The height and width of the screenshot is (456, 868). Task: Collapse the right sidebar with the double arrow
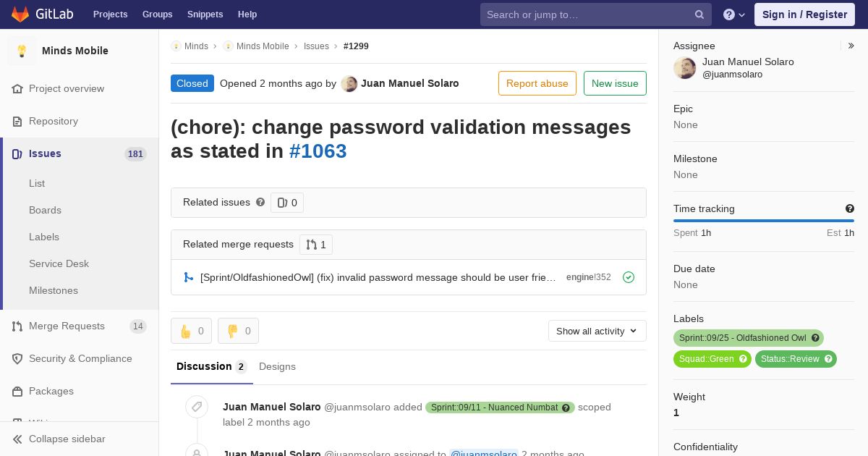pos(851,46)
